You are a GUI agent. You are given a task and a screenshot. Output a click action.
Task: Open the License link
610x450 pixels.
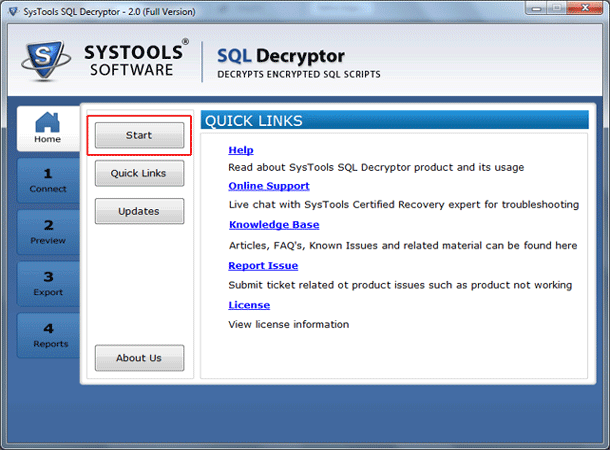point(249,305)
